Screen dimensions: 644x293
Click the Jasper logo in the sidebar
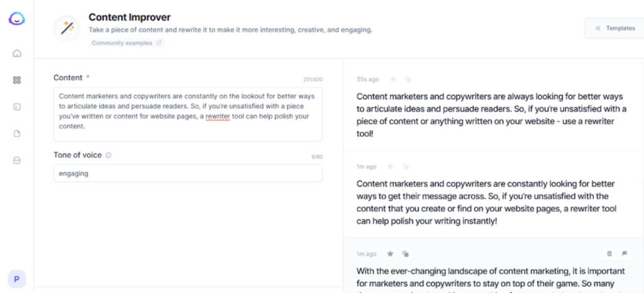pyautogui.click(x=17, y=19)
